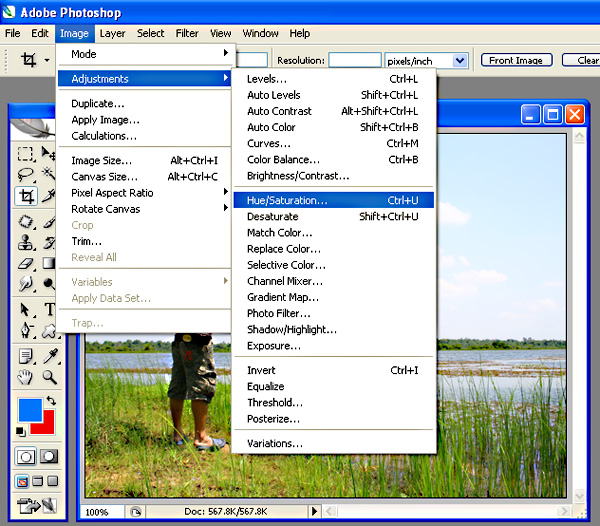Select the Type tool
The image size is (600, 526).
pos(49,309)
